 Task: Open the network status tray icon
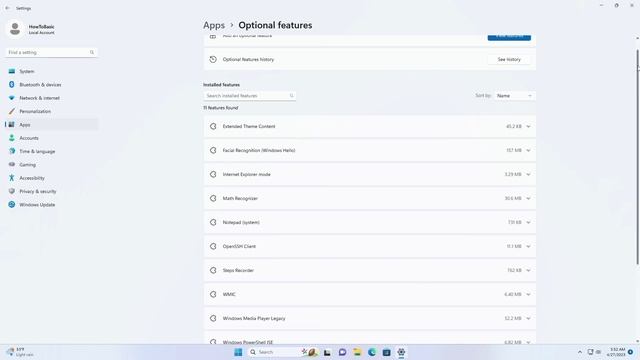590,352
